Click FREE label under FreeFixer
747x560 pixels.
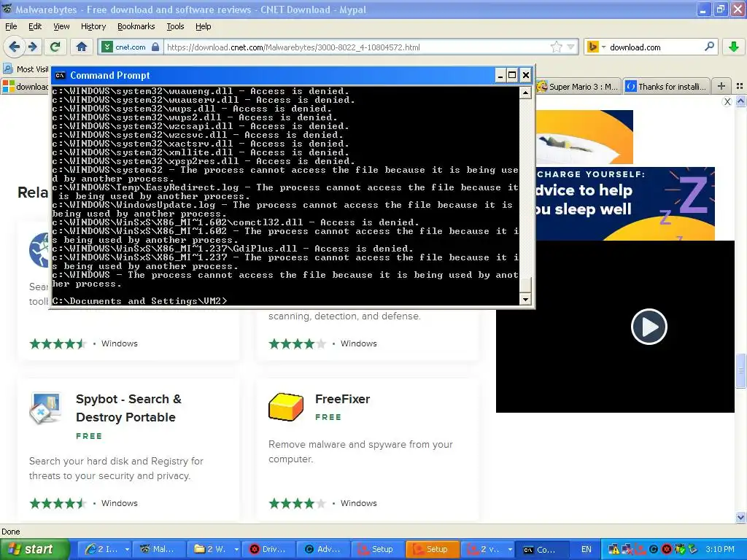328,417
